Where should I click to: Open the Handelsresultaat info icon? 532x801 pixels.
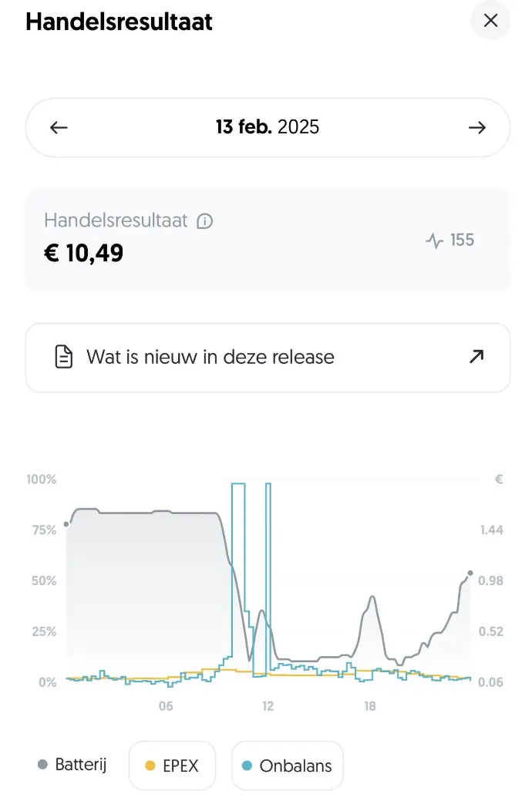205,221
